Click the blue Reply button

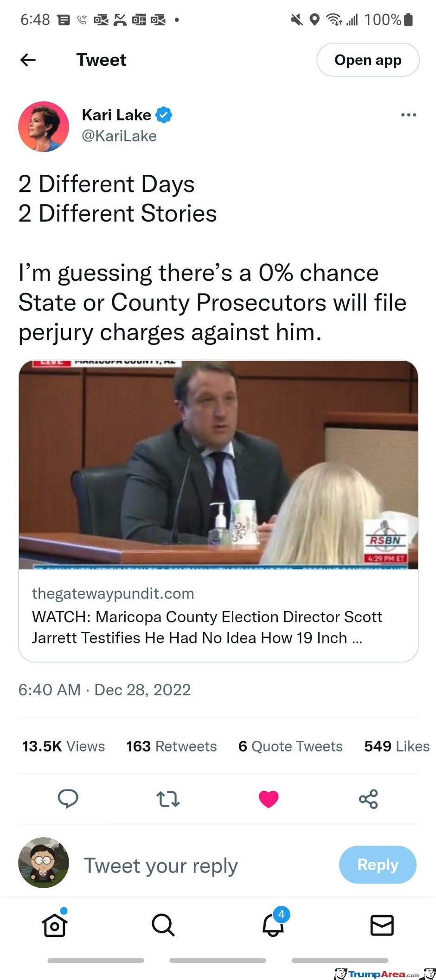[x=378, y=865]
